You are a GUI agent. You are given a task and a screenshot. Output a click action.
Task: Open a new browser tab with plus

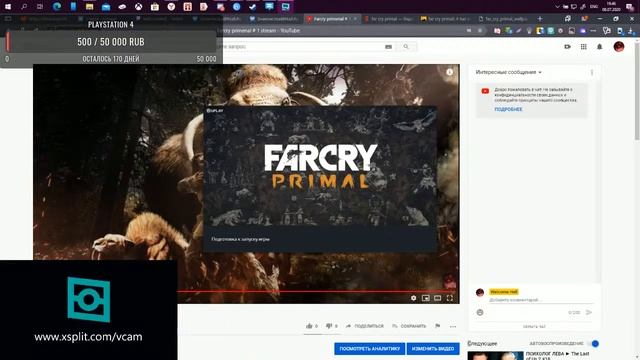click(x=540, y=19)
